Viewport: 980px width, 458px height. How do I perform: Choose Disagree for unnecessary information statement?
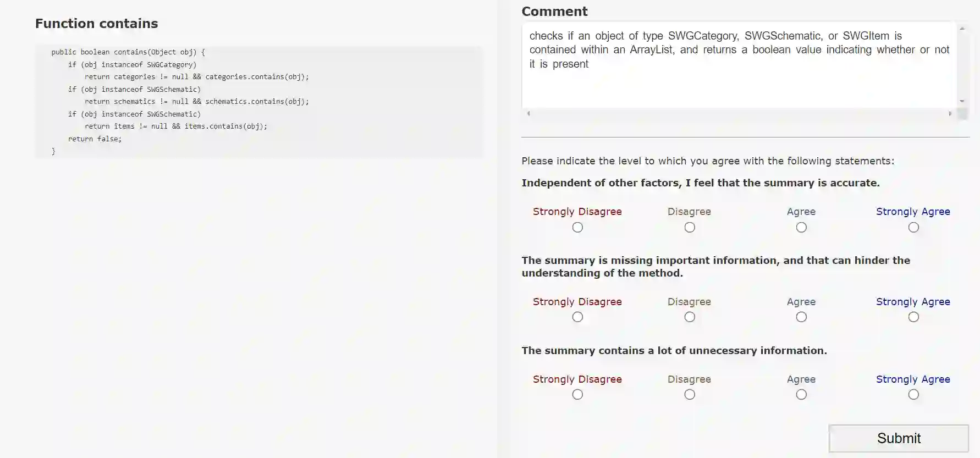pos(690,395)
